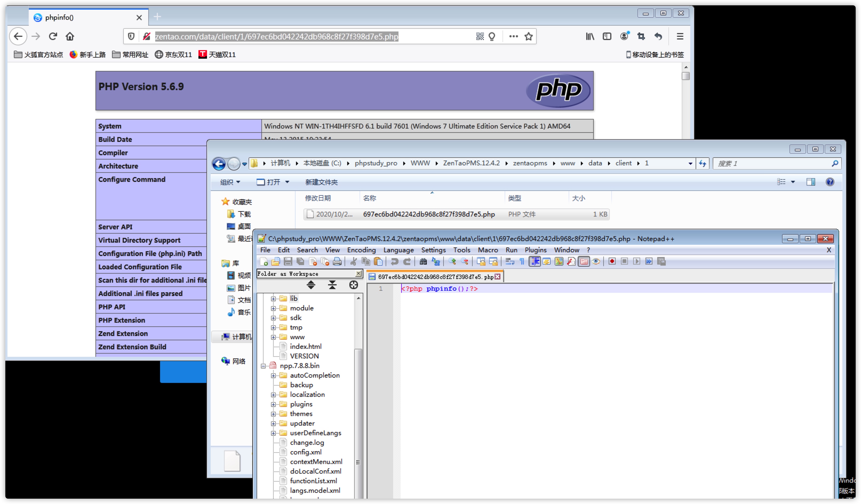
Task: Click the Zoom In icon in Notepad++
Action: click(x=452, y=262)
